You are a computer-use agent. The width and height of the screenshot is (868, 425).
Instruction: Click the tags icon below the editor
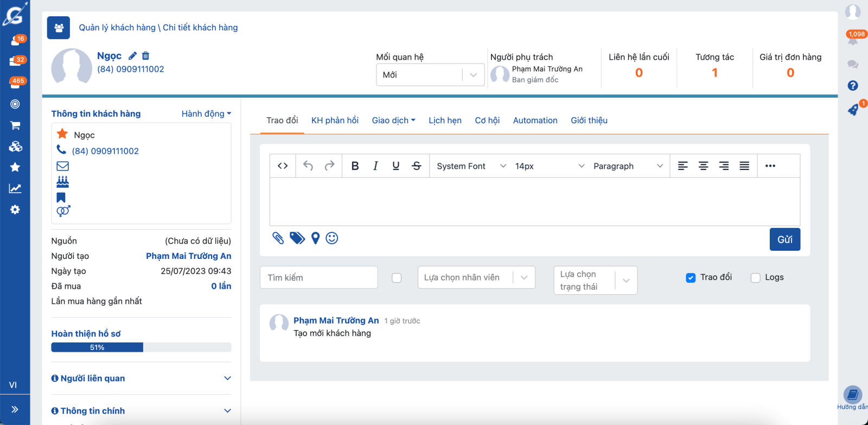[297, 238]
